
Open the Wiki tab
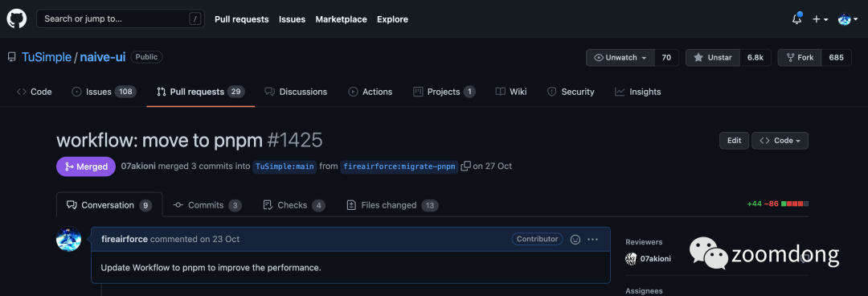point(511,92)
